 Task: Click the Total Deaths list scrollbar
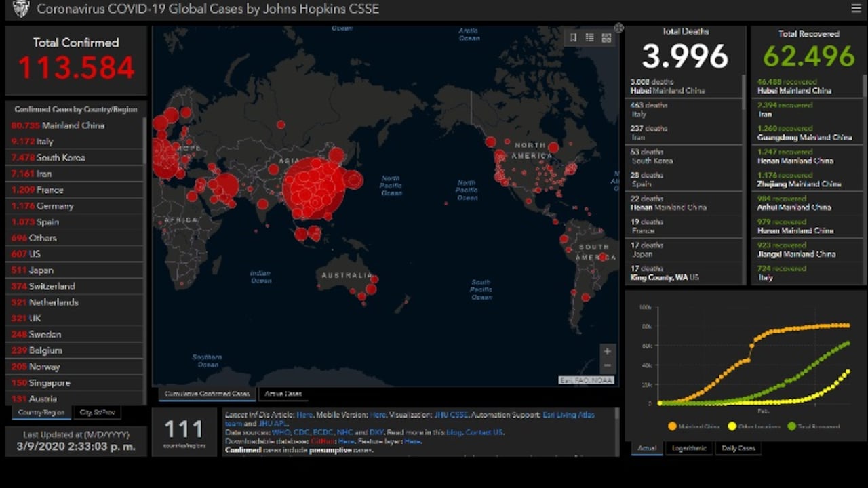(x=743, y=93)
